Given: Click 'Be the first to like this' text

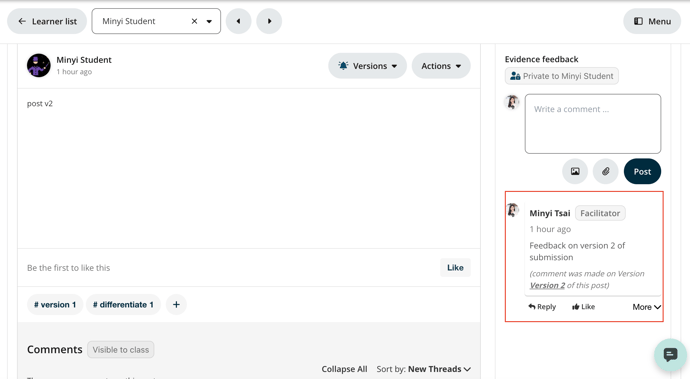Looking at the screenshot, I should (x=68, y=268).
